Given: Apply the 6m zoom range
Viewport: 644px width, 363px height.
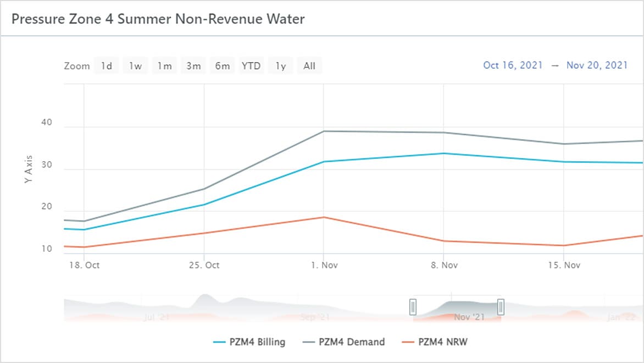Looking at the screenshot, I should point(222,65).
